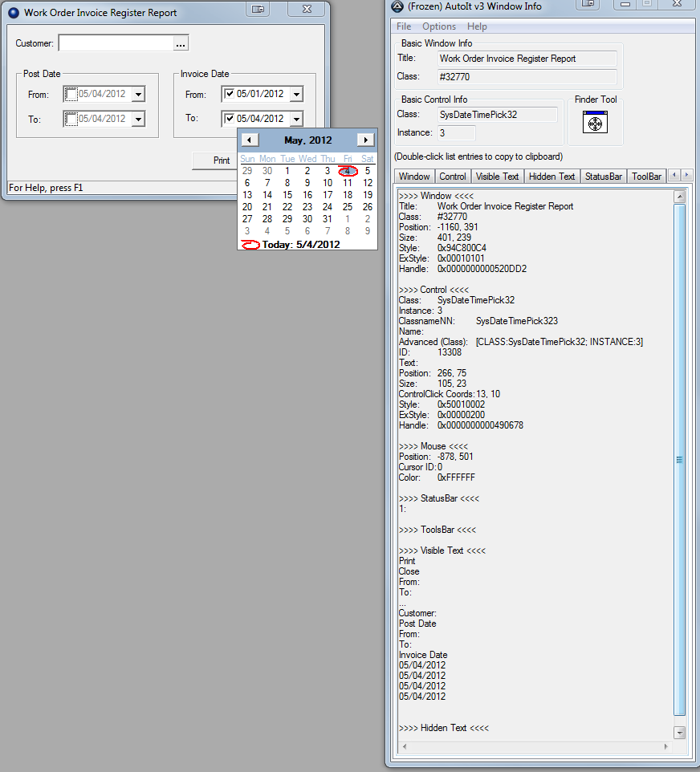The image size is (700, 772).
Task: Click the previous month arrow in calendar
Action: tap(250, 140)
